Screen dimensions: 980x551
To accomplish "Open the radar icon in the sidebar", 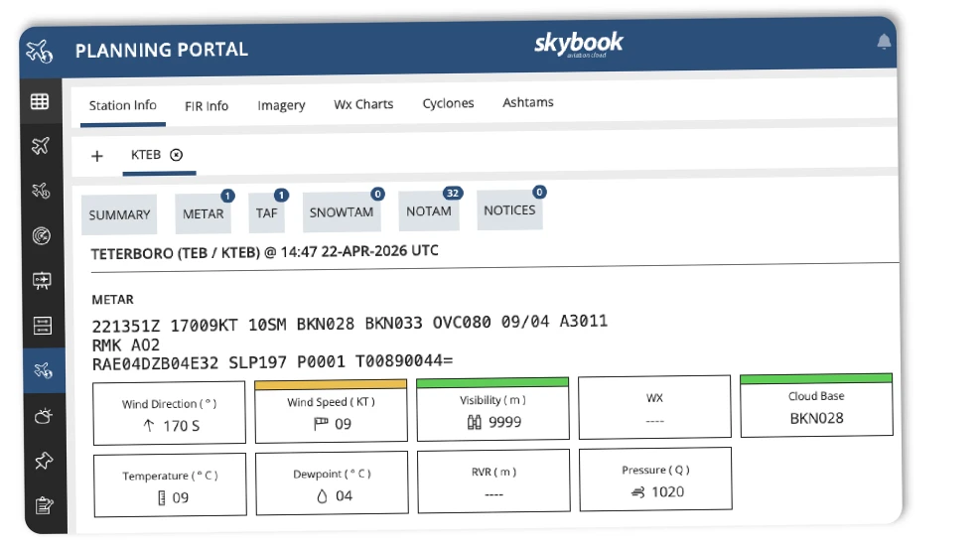I will [42, 235].
